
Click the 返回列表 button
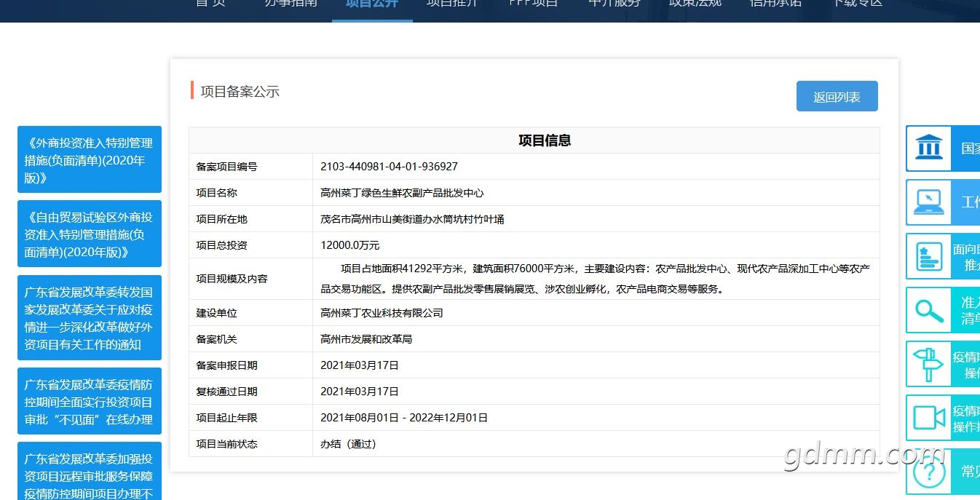837,96
